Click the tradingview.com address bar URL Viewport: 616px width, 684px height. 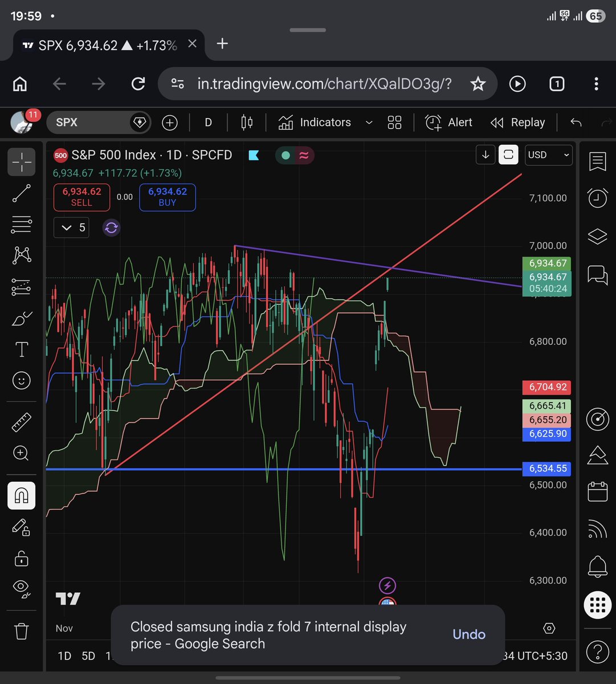tap(324, 84)
